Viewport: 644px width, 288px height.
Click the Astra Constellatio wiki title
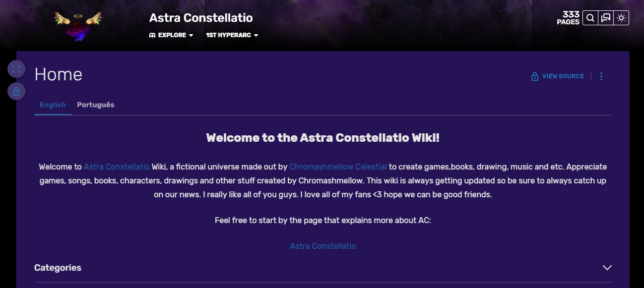click(201, 18)
